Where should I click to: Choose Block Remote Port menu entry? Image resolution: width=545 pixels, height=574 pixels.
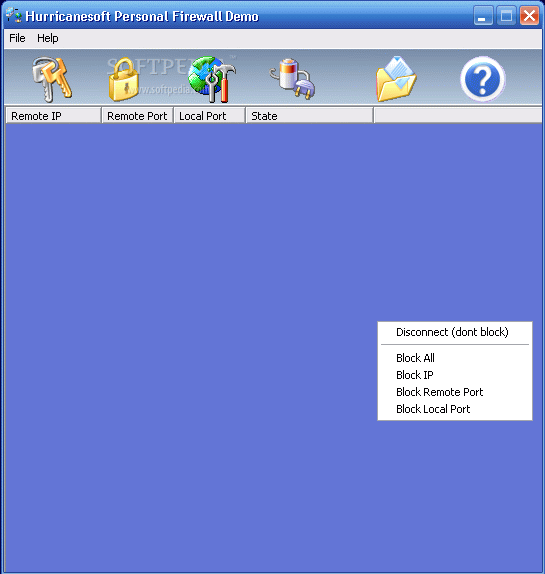(455, 392)
